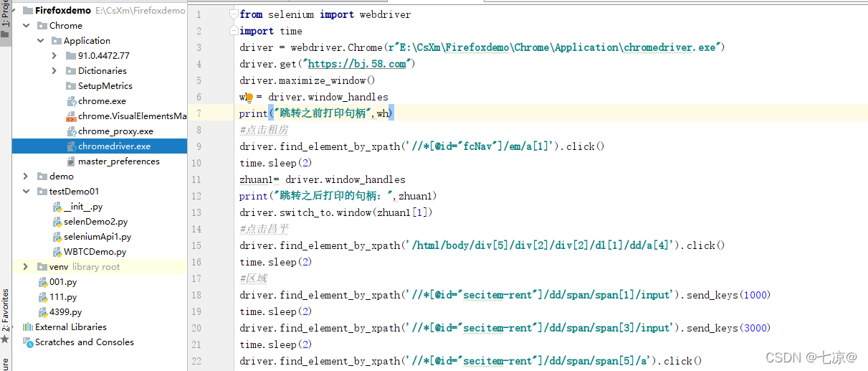Select the seleniumApi1.py Python file icon
Image resolution: width=868 pixels, height=371 pixels.
tap(57, 237)
